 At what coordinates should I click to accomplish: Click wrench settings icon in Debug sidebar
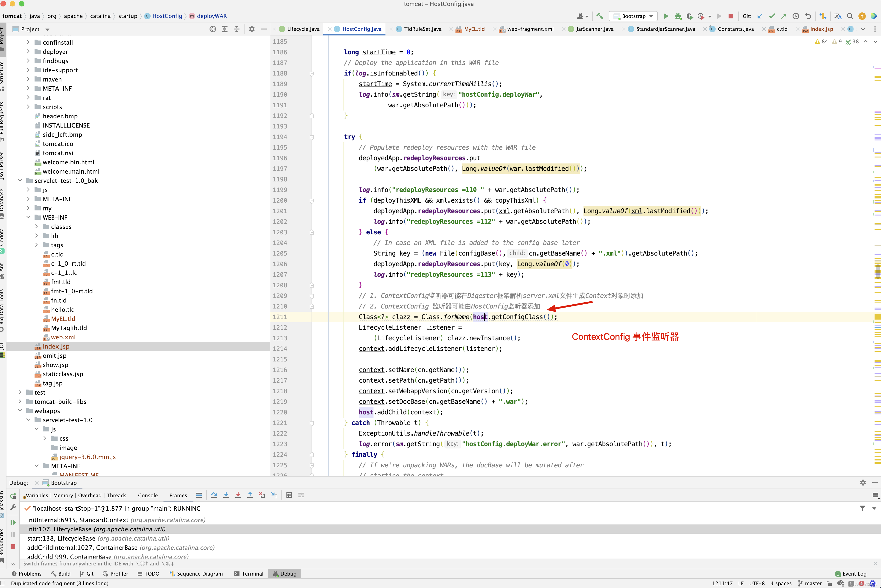13,507
